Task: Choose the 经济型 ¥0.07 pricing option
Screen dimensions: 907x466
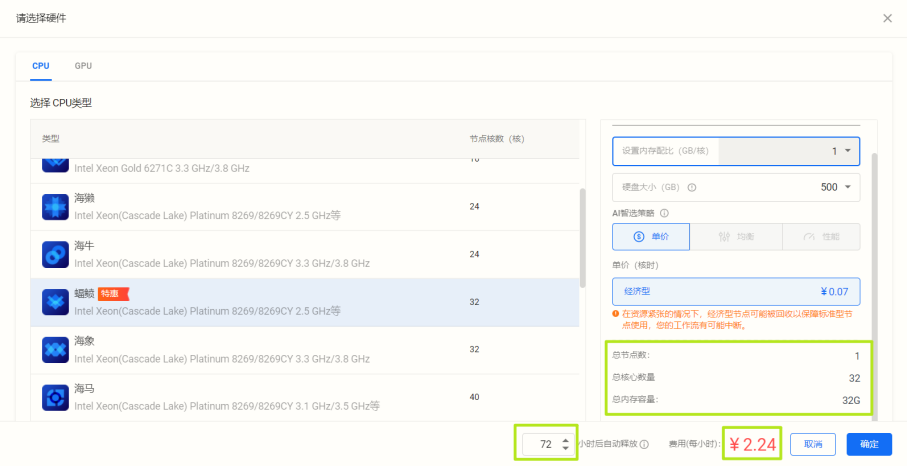Action: tap(736, 291)
